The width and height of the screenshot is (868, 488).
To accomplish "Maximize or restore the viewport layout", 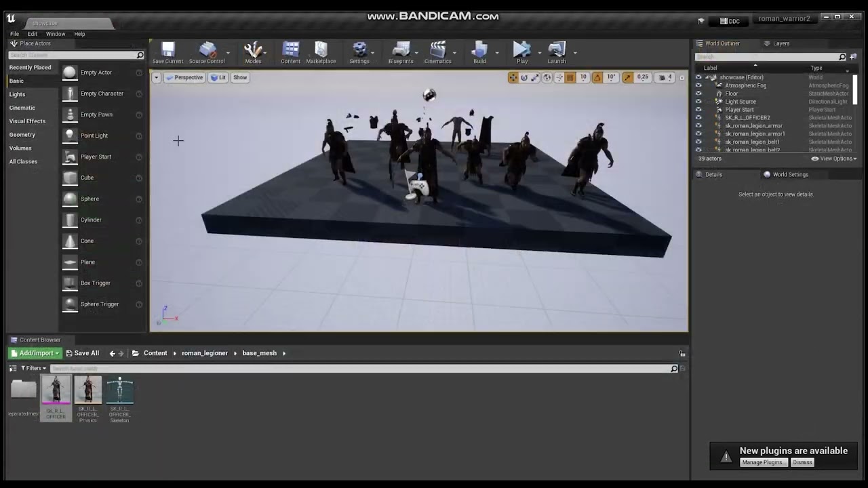I will [682, 77].
